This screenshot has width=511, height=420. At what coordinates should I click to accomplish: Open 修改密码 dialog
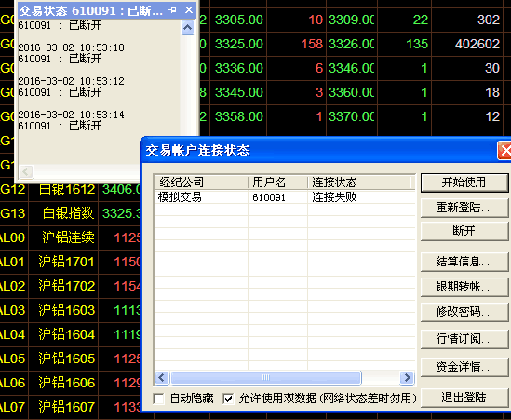(x=464, y=312)
